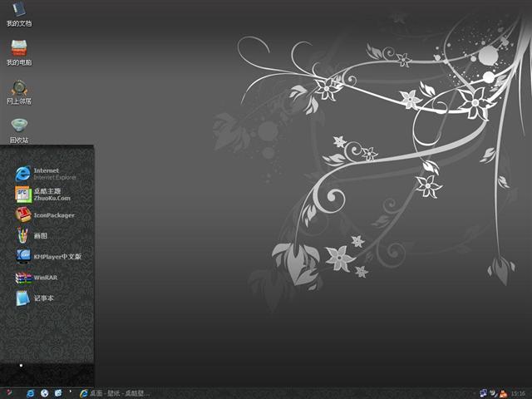532x399 pixels.
Task: Click the network computers tray icon
Action: click(483, 393)
